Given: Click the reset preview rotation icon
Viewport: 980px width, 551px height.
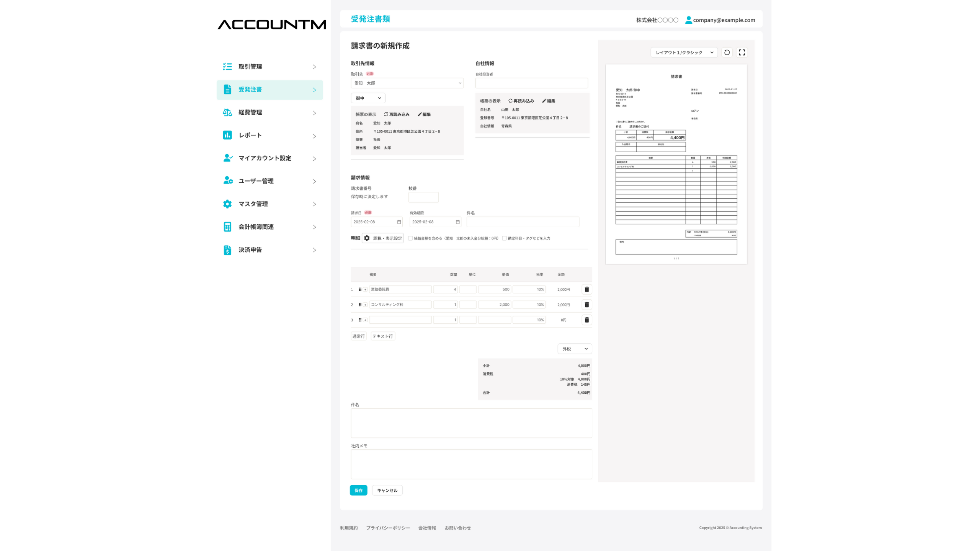Looking at the screenshot, I should (x=727, y=52).
